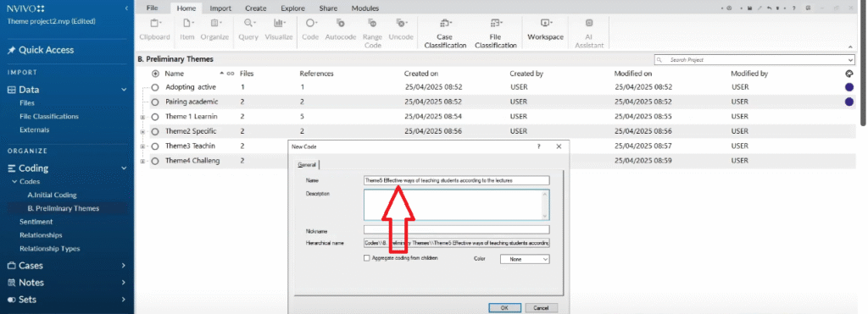Open A.Initial Coding folder
868x314 pixels.
(x=52, y=196)
